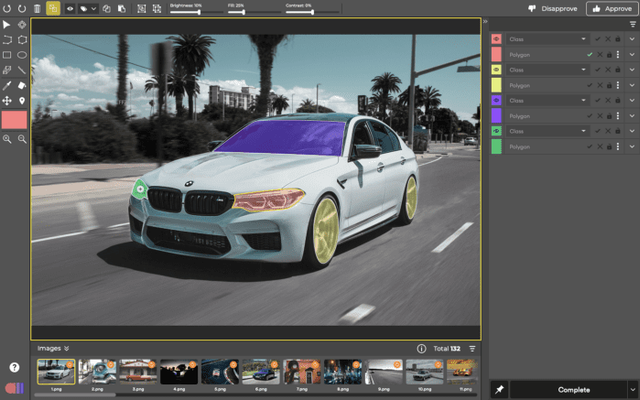The image size is (640, 400).
Task: Toggle the yellow highlighted overlap tool
Action: tap(53, 8)
